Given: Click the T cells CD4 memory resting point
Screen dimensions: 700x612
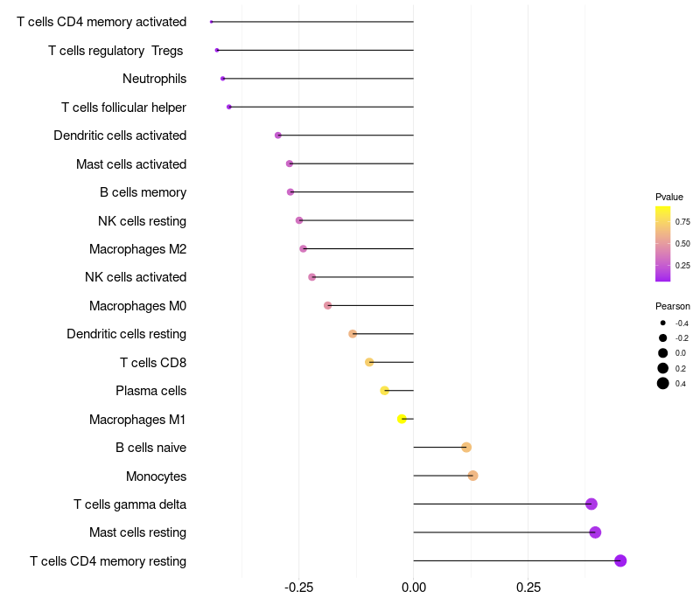Looking at the screenshot, I should [x=620, y=560].
